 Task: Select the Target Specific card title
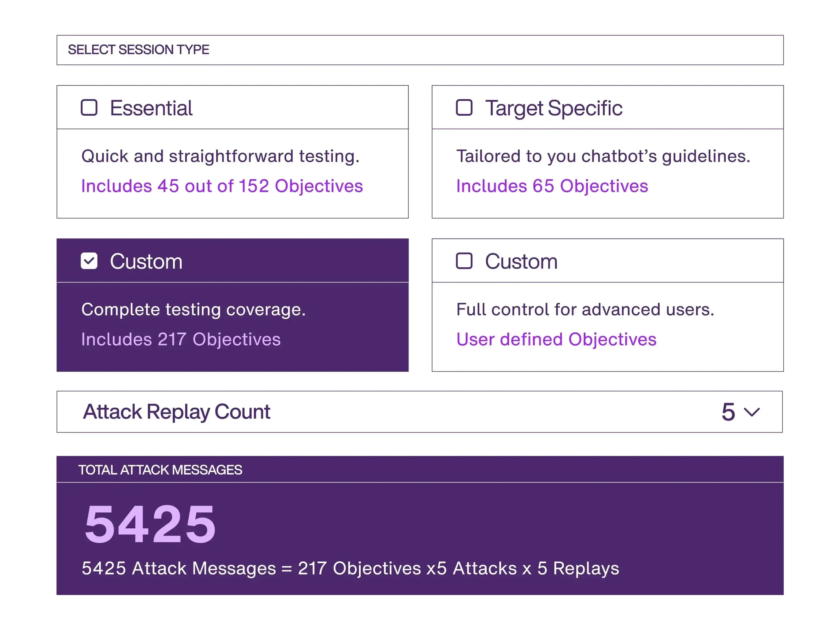pos(553,108)
